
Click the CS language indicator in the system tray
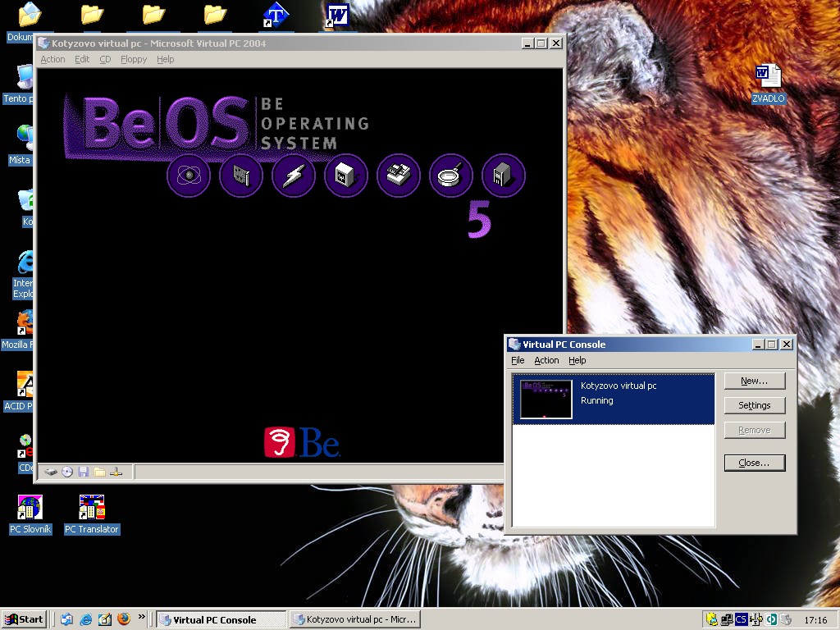click(x=741, y=619)
